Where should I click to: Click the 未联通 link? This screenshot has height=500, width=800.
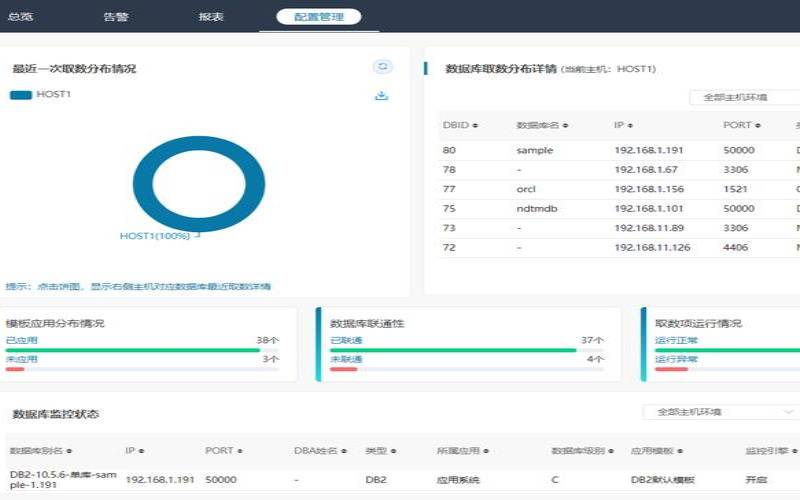pyautogui.click(x=346, y=359)
